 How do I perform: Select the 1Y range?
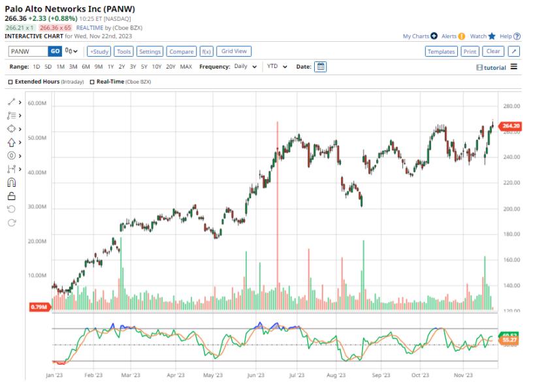click(110, 67)
